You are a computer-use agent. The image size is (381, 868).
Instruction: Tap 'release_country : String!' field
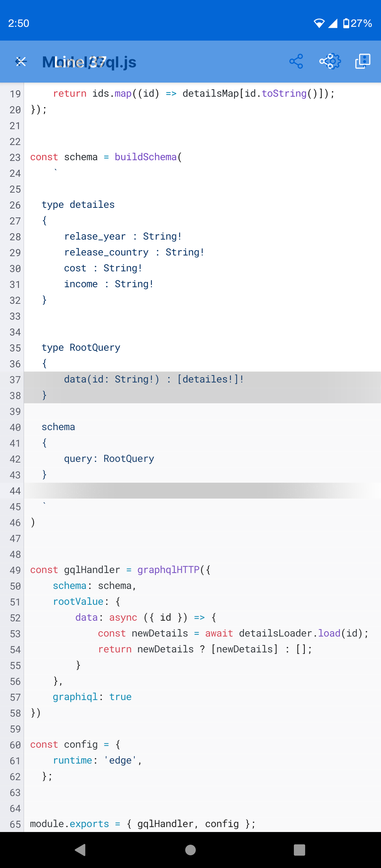point(134,252)
